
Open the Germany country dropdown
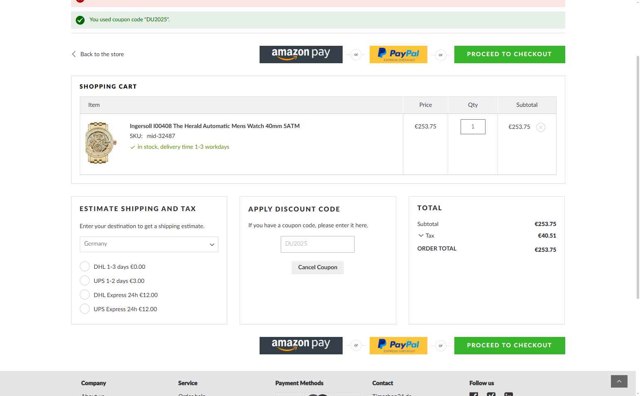click(149, 244)
